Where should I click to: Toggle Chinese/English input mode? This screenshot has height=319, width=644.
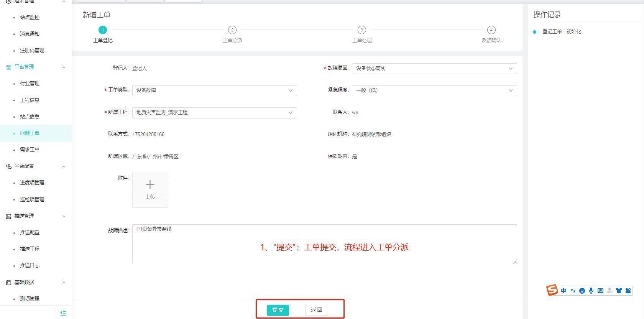[x=563, y=291]
